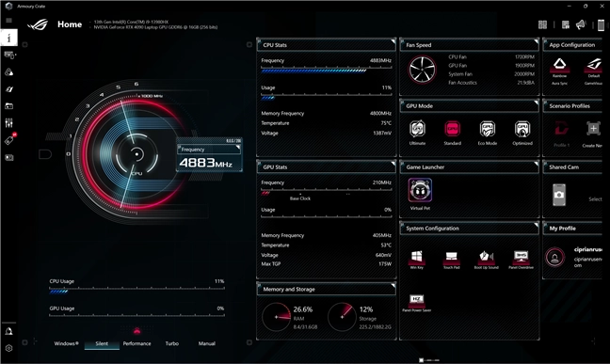
Task: Expand the Frequency gauge popup corner
Action: [x=238, y=148]
